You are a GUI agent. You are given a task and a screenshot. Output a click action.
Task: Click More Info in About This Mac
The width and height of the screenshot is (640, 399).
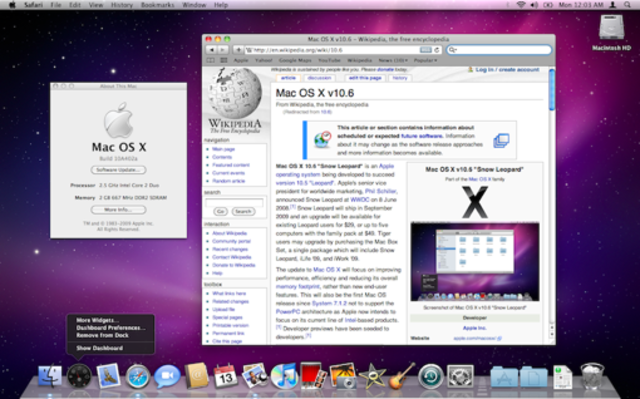(118, 210)
